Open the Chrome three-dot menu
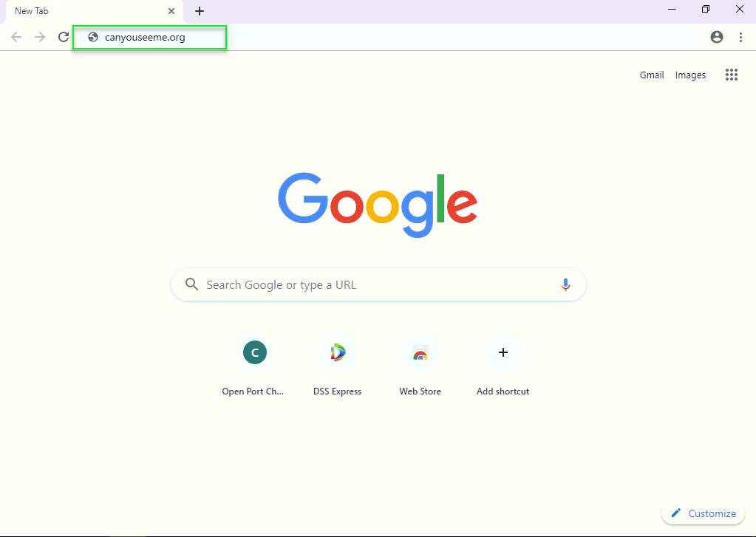Image resolution: width=756 pixels, height=537 pixels. coord(740,37)
